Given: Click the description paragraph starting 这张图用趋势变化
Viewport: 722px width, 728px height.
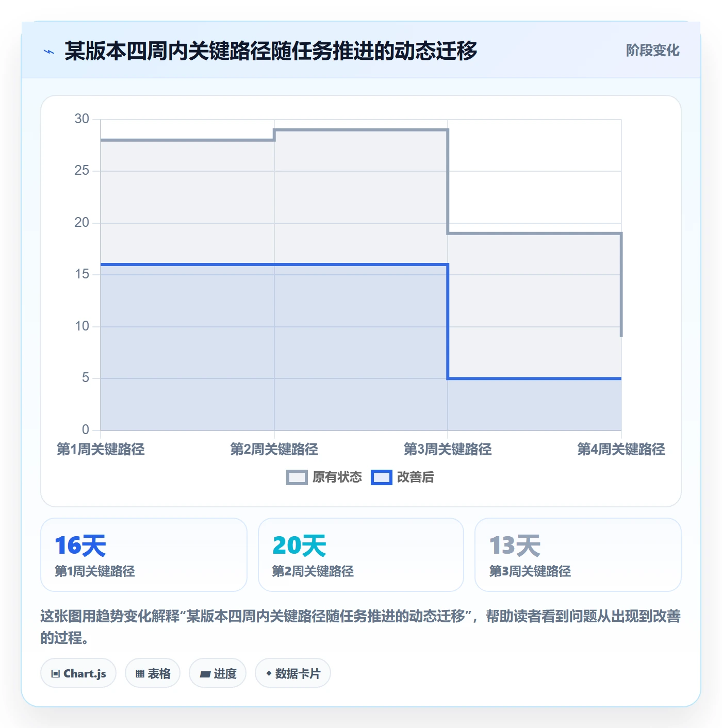Looking at the screenshot, I should (361, 627).
